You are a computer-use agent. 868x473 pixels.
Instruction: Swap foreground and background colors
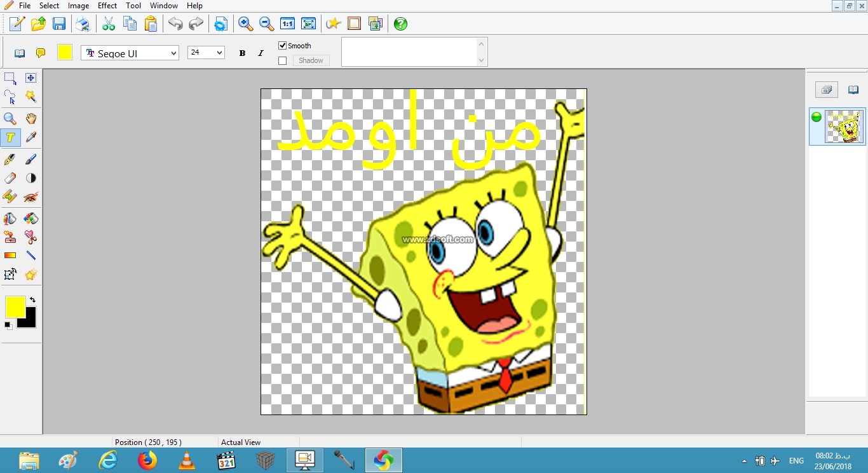coord(32,300)
